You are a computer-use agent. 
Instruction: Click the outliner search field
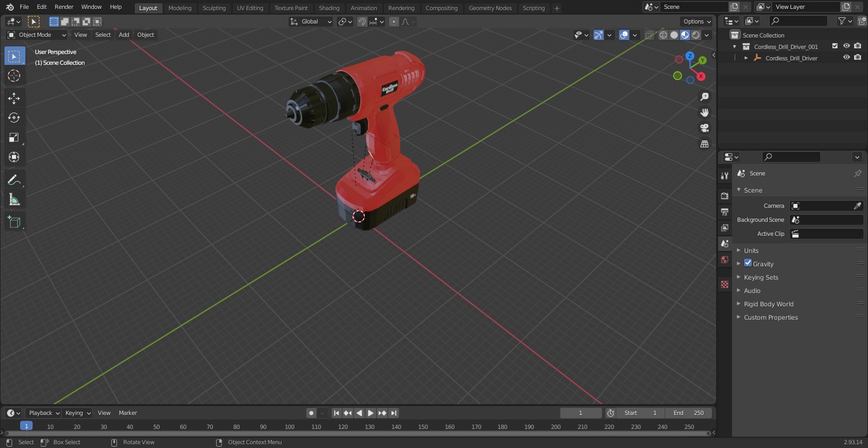click(797, 21)
